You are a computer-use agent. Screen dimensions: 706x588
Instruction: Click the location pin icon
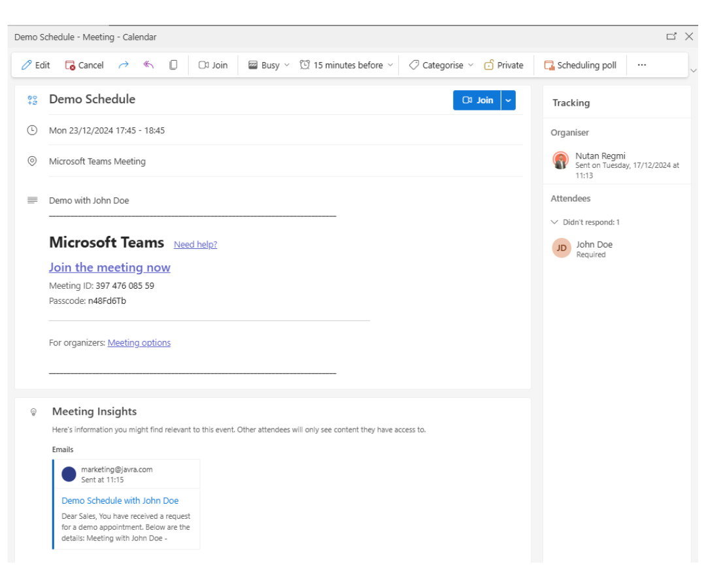[x=32, y=161]
